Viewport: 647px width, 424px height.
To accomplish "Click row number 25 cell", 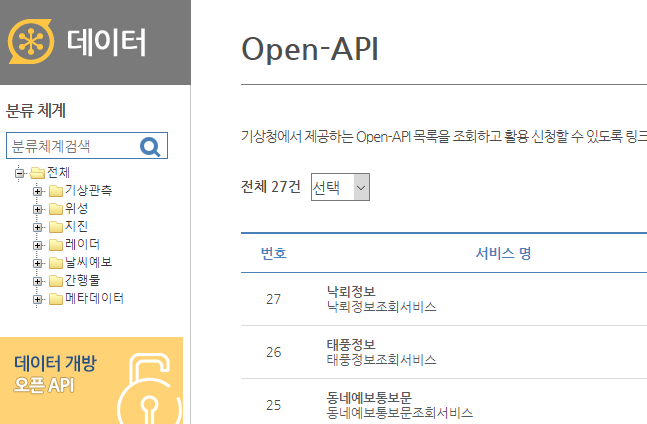I will 274,405.
